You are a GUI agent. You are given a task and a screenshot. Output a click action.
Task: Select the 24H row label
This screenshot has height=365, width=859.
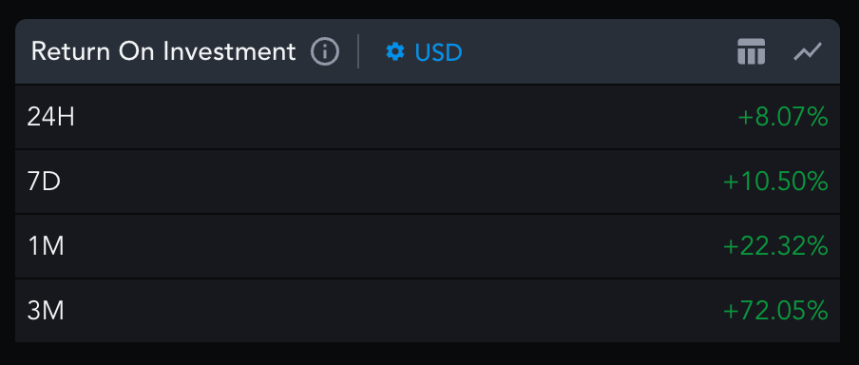[50, 117]
